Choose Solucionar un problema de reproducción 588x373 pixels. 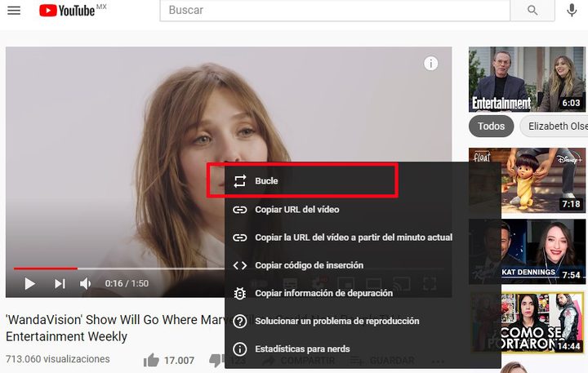(363, 321)
